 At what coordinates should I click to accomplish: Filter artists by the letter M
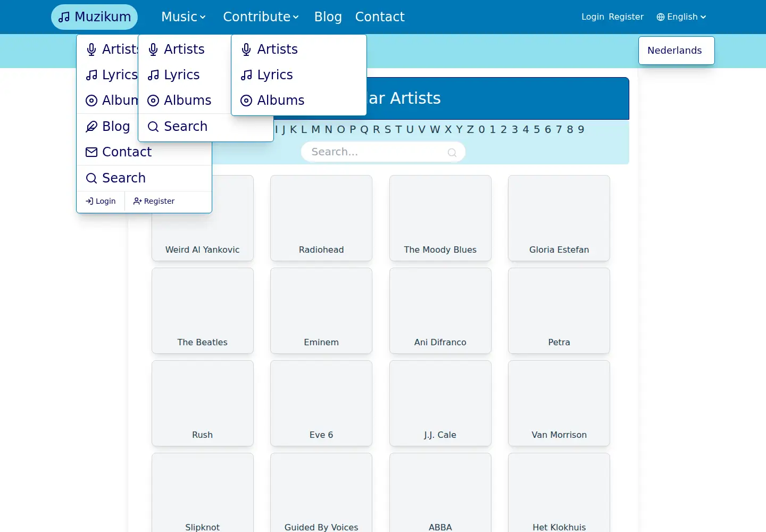tap(315, 129)
